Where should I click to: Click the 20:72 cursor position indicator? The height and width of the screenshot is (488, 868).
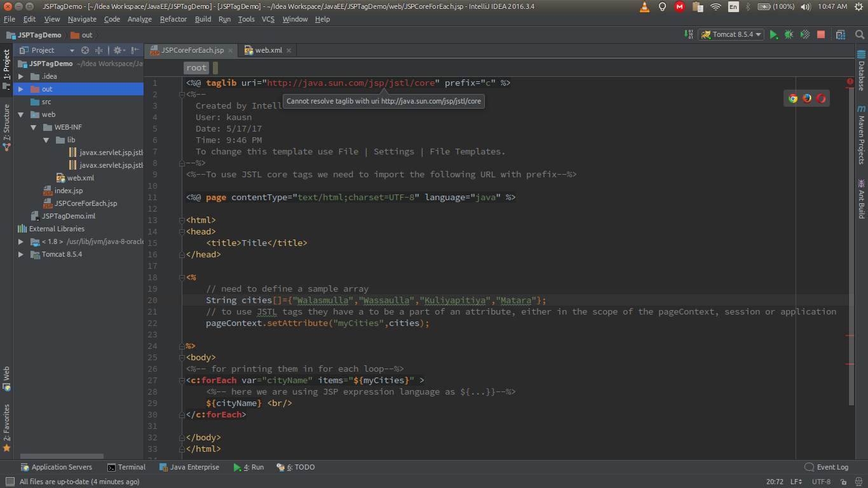775,482
